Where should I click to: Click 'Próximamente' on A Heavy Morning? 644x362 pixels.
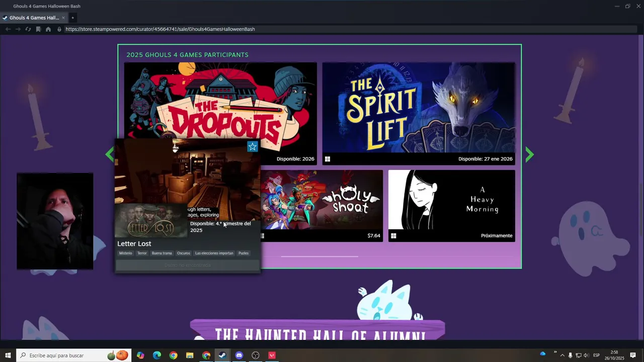(x=497, y=235)
